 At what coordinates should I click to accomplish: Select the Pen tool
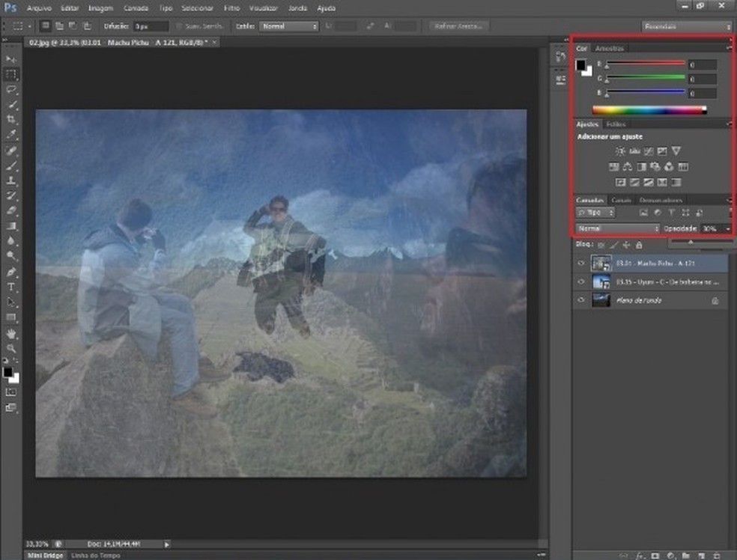[11, 272]
